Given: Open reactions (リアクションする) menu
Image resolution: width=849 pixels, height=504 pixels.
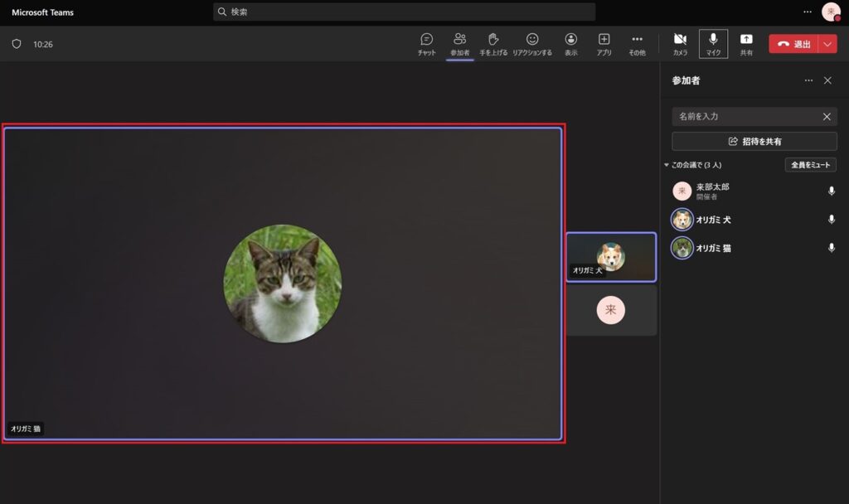Looking at the screenshot, I should 532,43.
